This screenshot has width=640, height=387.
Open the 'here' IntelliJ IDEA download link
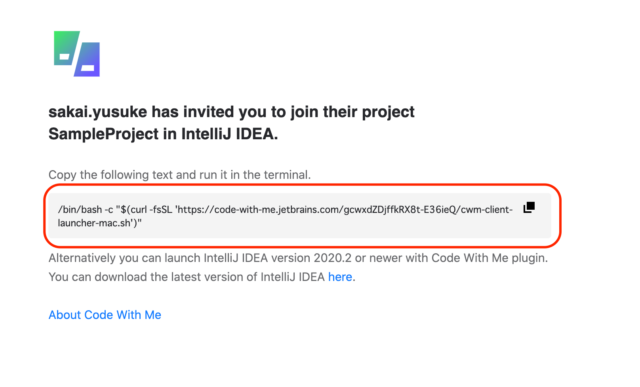pos(340,277)
